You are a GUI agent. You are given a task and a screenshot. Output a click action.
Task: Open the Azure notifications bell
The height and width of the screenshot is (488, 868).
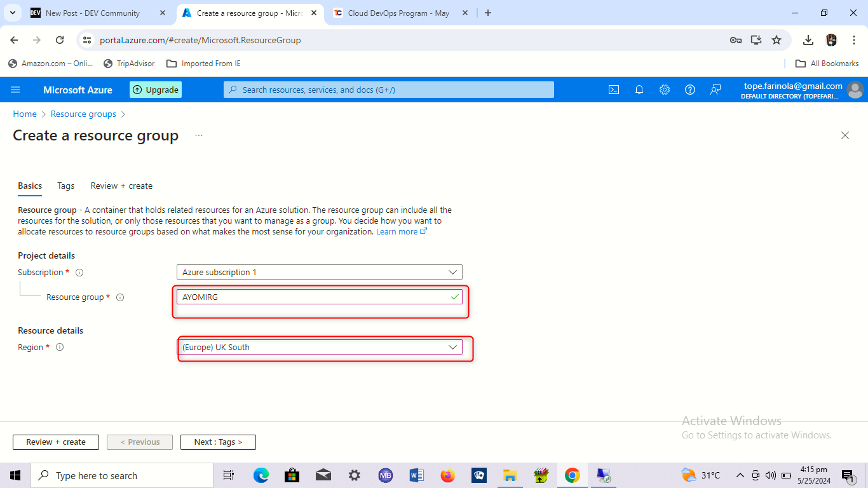(639, 90)
